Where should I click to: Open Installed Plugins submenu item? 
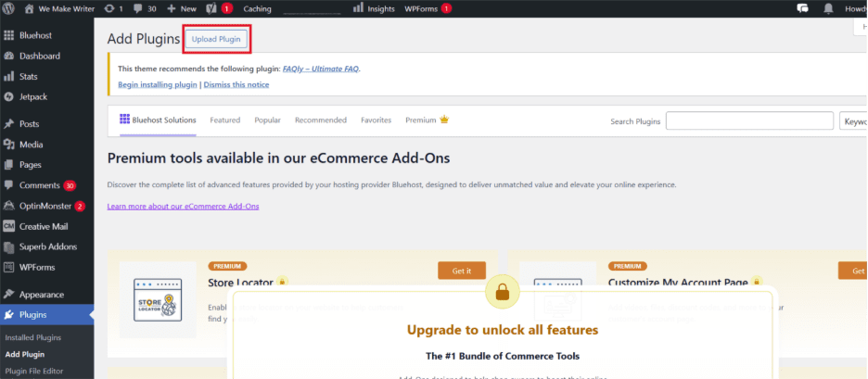[x=33, y=337]
